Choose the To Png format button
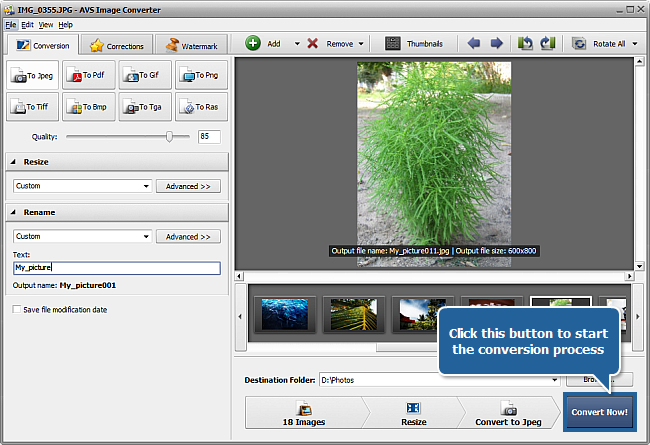 tap(201, 75)
